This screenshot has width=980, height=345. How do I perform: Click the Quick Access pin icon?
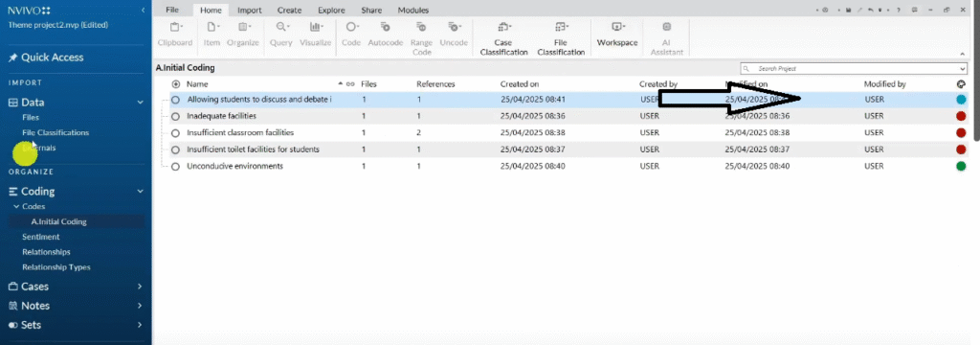[x=12, y=57]
